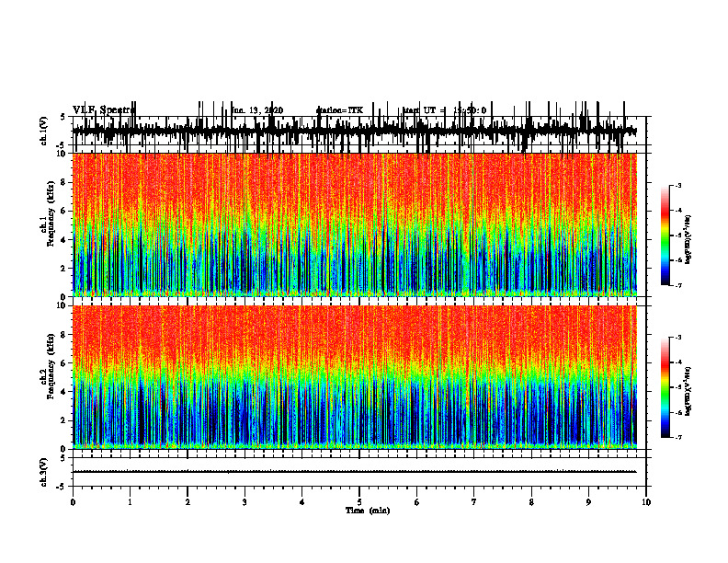728x563 pixels.
Task: Click the "-7" label on ch.2 color scale
Action: pos(678,438)
